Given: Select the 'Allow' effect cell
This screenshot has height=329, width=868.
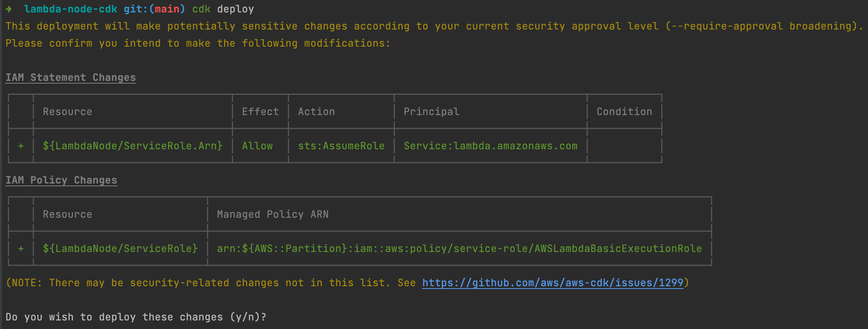Looking at the screenshot, I should [x=257, y=146].
